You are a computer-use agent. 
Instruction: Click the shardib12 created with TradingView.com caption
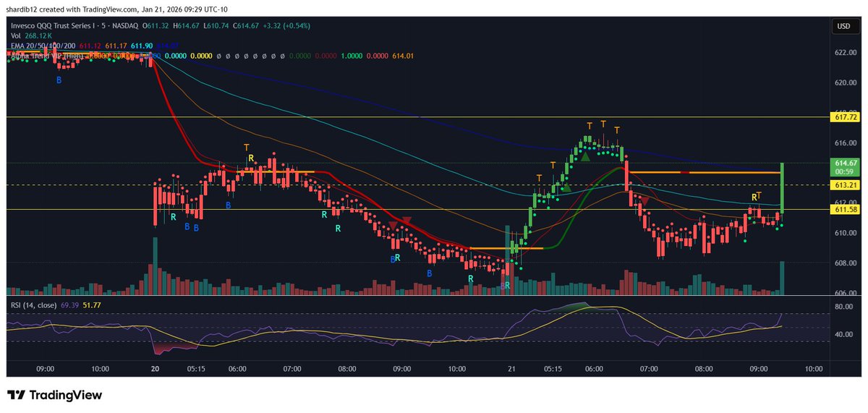pyautogui.click(x=118, y=9)
